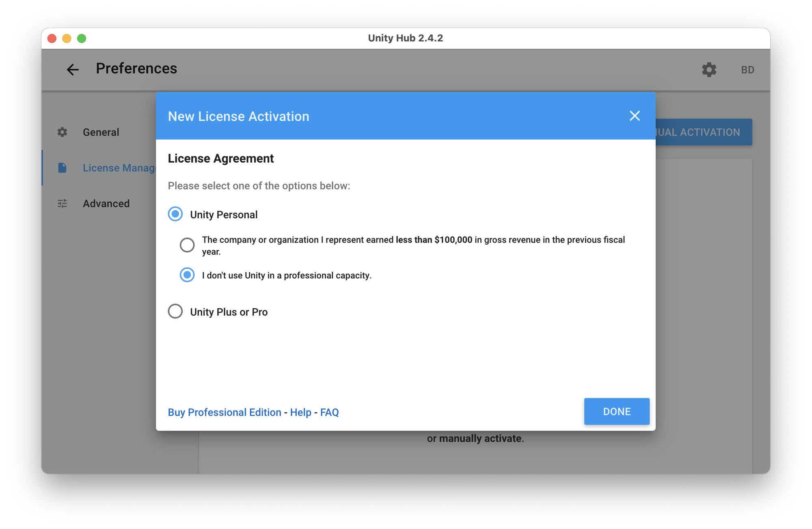Switch to the General preferences tab
Image resolution: width=812 pixels, height=529 pixels.
(101, 132)
